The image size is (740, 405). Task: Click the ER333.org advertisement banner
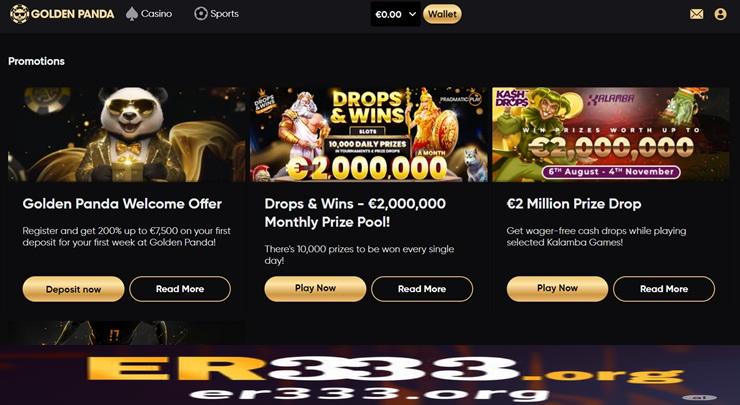[x=370, y=375]
